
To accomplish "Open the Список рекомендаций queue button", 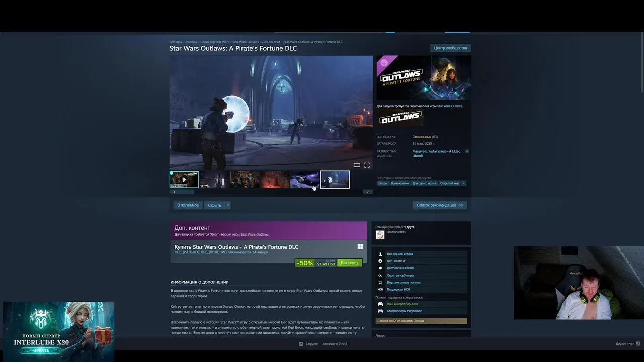I will coord(440,205).
